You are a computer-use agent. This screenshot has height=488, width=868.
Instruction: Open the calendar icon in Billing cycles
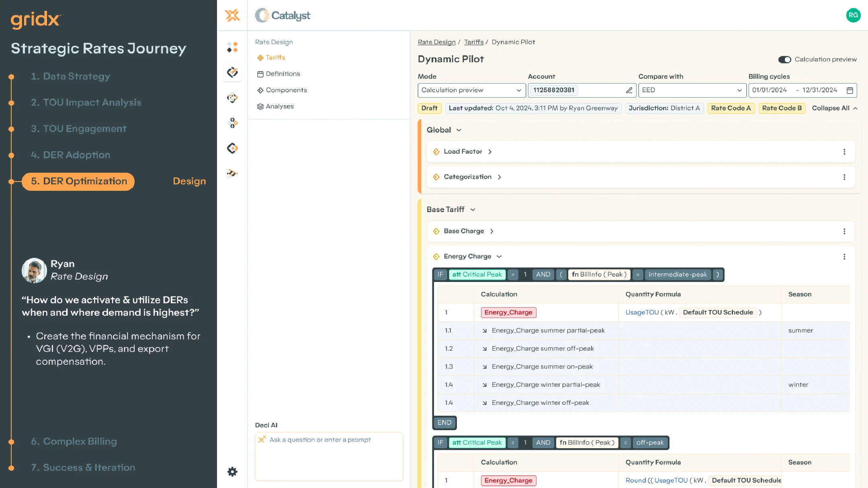pos(850,90)
